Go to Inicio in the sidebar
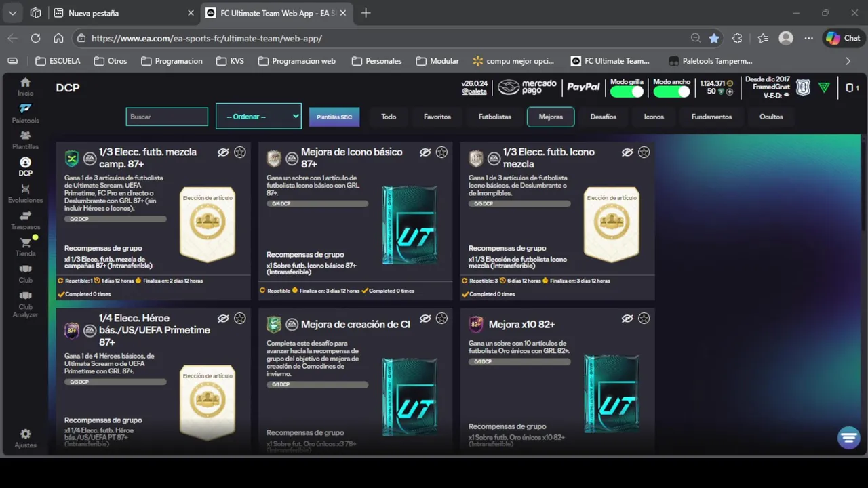Screen dimensions: 868x488 (x=25, y=87)
